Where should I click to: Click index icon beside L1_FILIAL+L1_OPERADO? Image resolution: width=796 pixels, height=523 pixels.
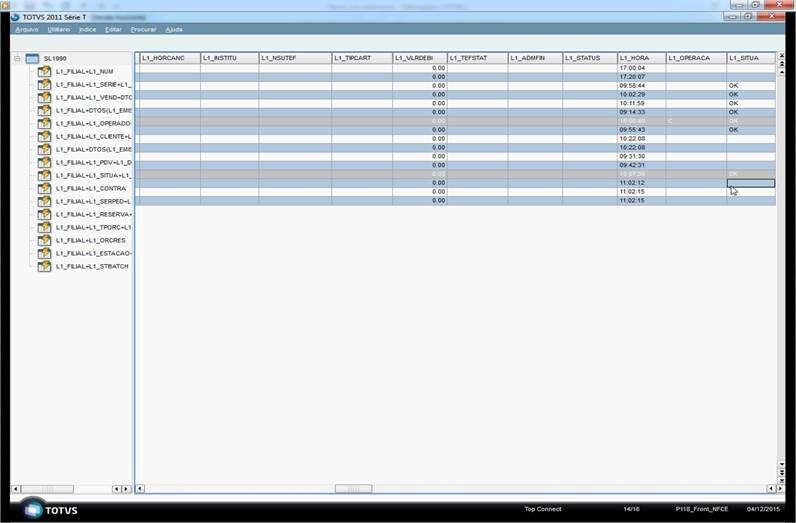point(45,123)
